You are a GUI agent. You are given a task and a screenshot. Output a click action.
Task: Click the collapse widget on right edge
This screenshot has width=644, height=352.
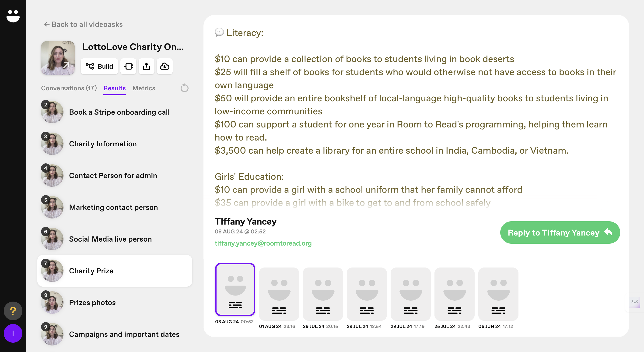click(634, 301)
